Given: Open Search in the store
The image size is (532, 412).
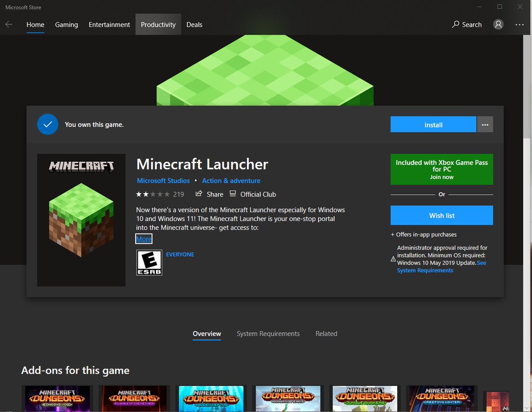Looking at the screenshot, I should pos(467,25).
